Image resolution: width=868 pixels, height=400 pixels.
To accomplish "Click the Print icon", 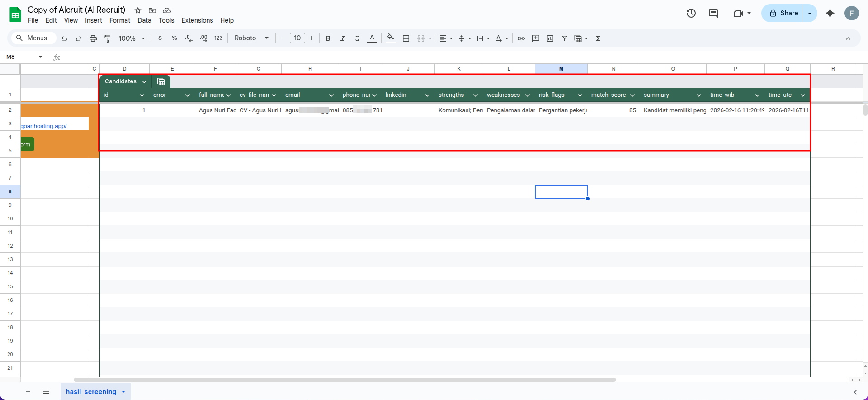I will point(93,38).
